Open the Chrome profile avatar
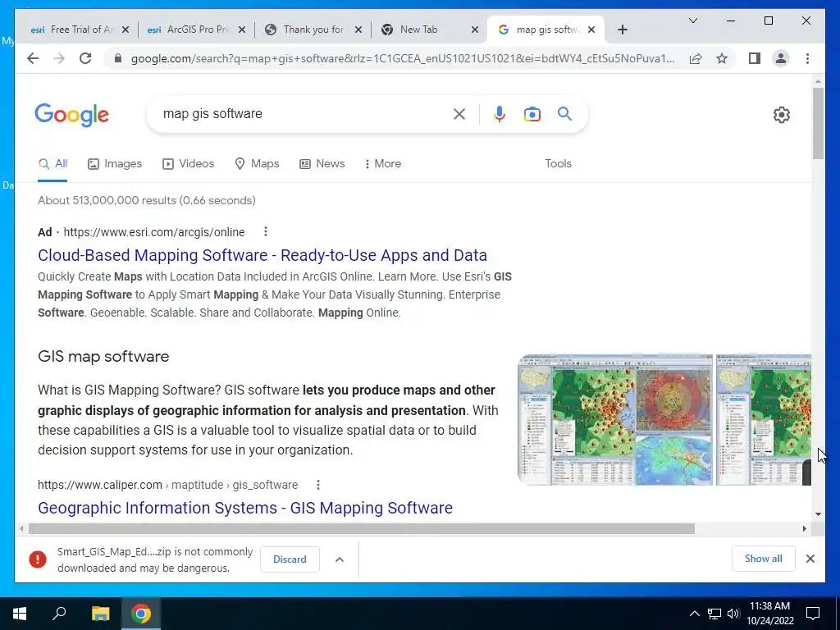Screen dimensions: 840x630 click(x=781, y=58)
